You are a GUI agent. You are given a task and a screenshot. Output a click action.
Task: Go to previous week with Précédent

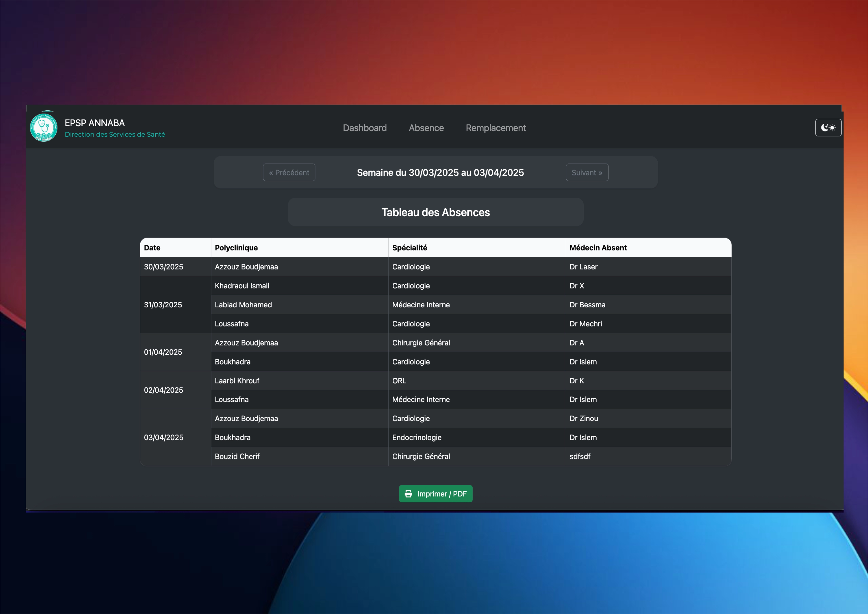pyautogui.click(x=289, y=172)
